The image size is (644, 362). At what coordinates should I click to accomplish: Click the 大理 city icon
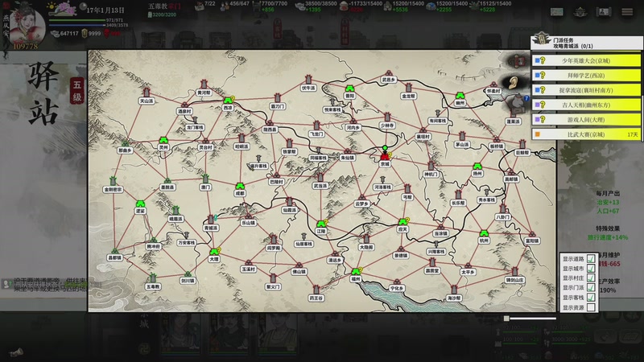(214, 252)
